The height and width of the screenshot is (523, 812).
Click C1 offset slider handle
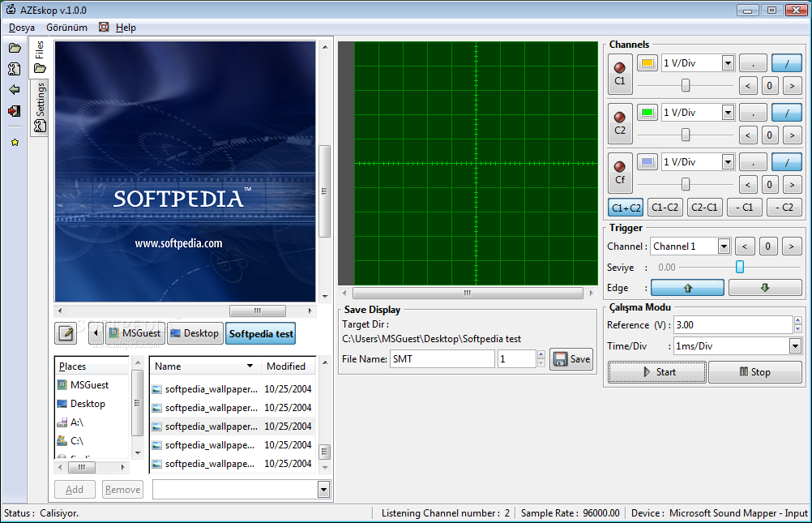[686, 85]
